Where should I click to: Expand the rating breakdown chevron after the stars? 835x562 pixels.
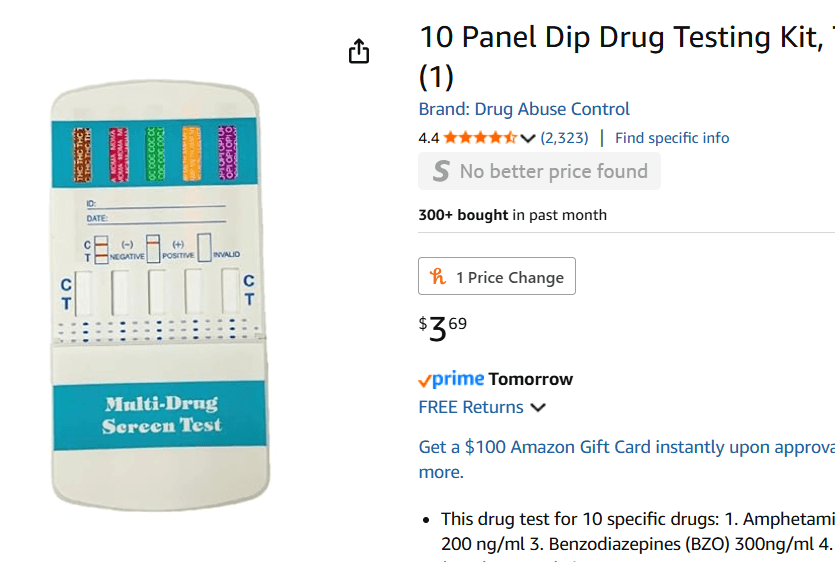pos(529,138)
